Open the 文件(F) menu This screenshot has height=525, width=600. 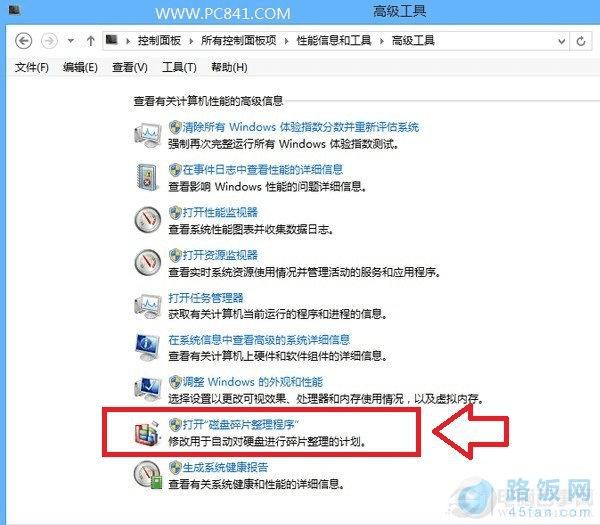32,67
